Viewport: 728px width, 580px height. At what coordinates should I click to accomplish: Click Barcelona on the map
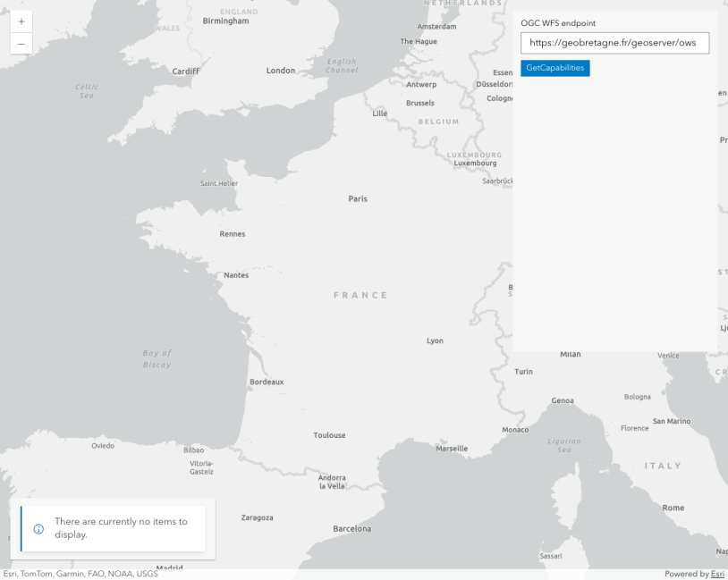pyautogui.click(x=351, y=529)
